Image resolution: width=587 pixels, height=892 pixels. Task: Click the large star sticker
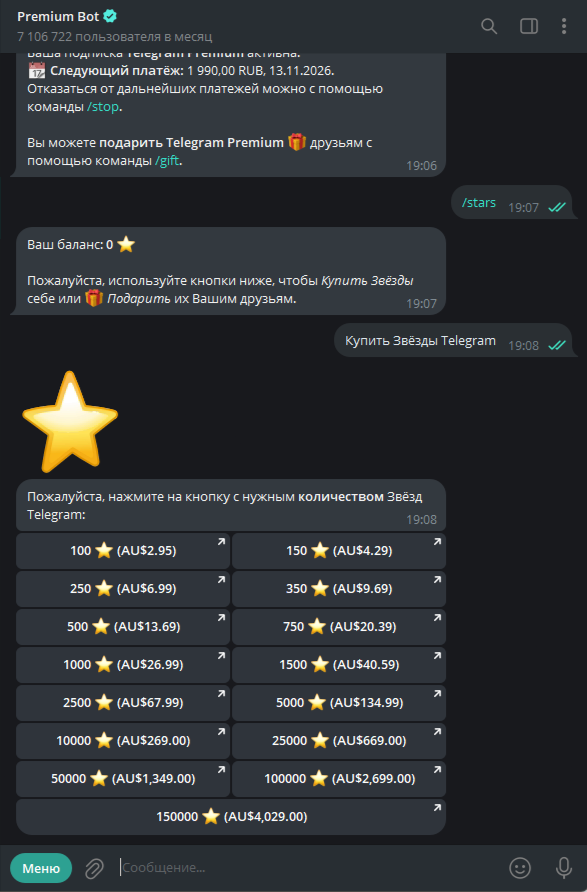point(70,422)
